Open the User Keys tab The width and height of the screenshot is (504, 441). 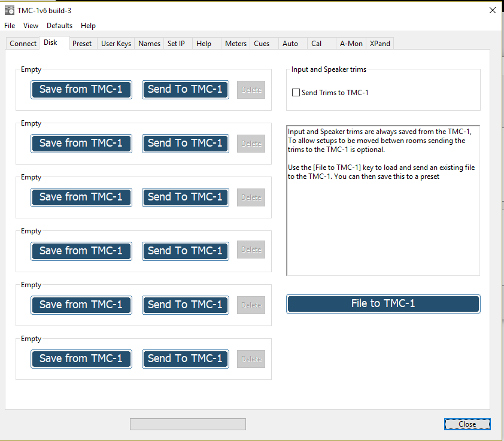116,44
